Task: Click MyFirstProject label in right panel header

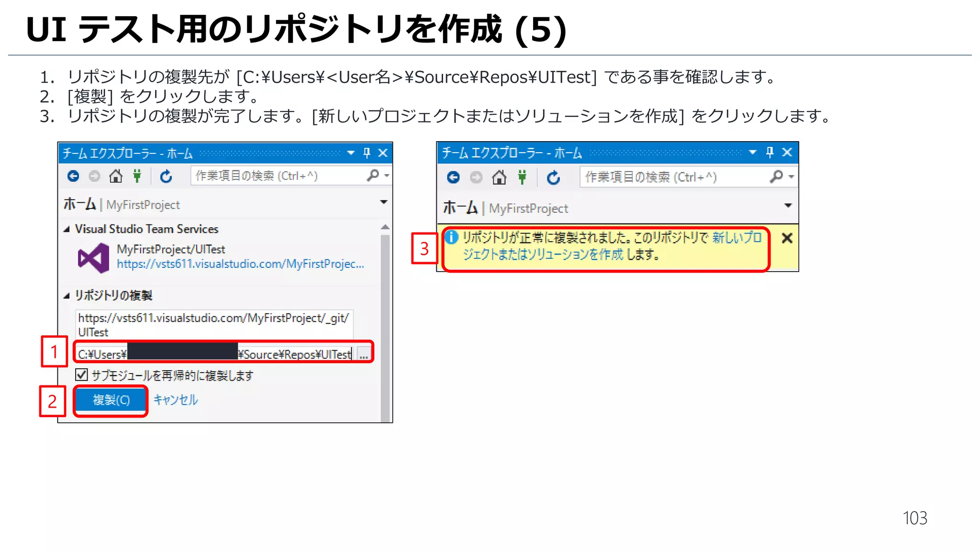Action: pos(528,209)
